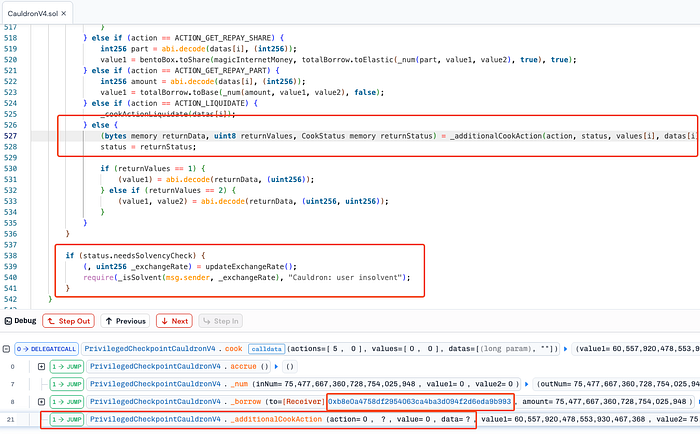700x447 pixels.
Task: Expand the _additionalCookAction call row
Action: coord(41,419)
